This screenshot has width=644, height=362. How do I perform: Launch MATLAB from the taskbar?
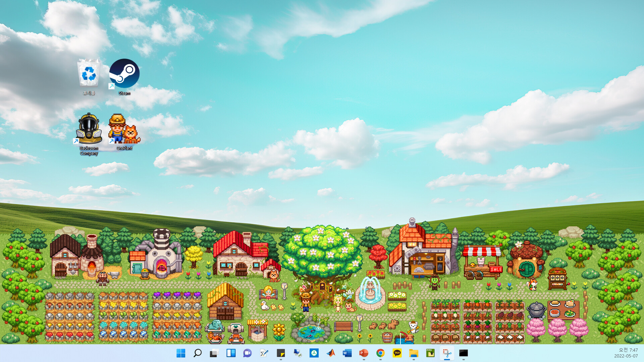pos(330,353)
